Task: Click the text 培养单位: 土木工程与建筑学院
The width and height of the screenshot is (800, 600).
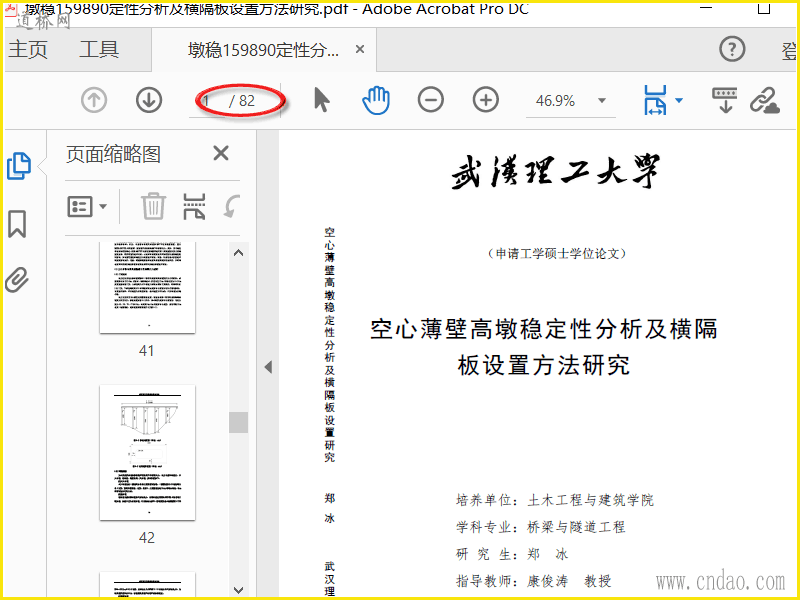Action: [x=555, y=500]
